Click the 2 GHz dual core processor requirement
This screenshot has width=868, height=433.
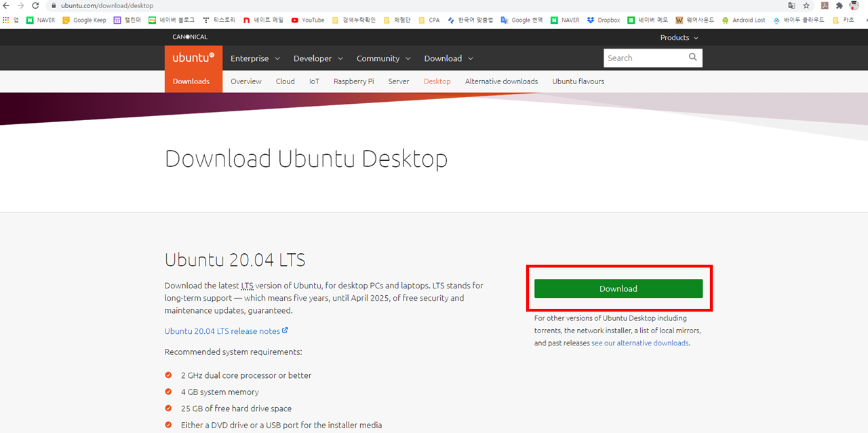click(x=246, y=375)
